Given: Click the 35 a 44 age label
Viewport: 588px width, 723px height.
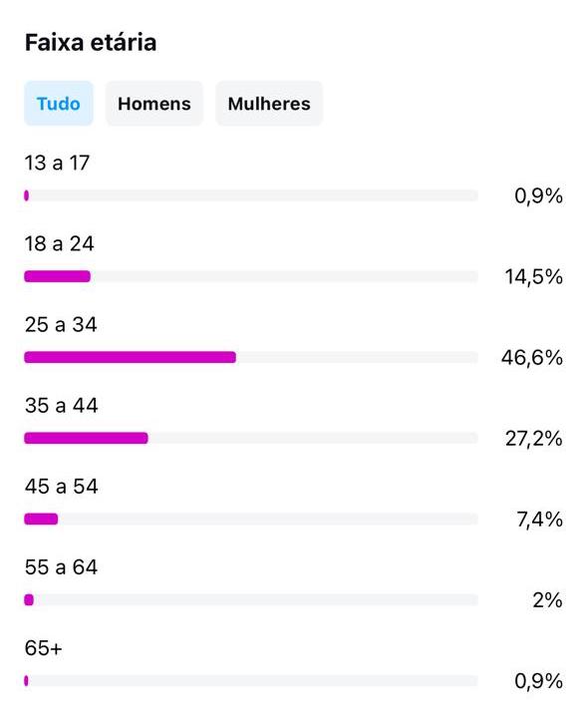Looking at the screenshot, I should (61, 405).
